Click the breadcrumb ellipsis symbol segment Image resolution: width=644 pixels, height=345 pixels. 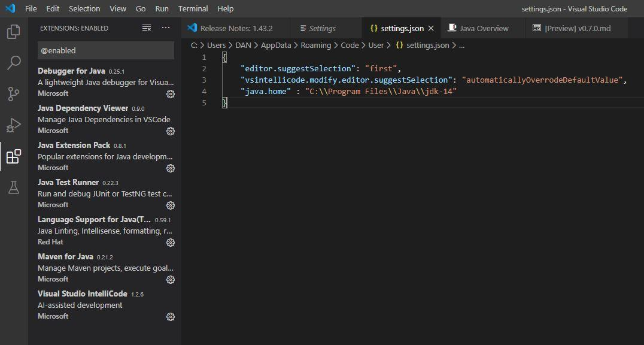tap(461, 46)
